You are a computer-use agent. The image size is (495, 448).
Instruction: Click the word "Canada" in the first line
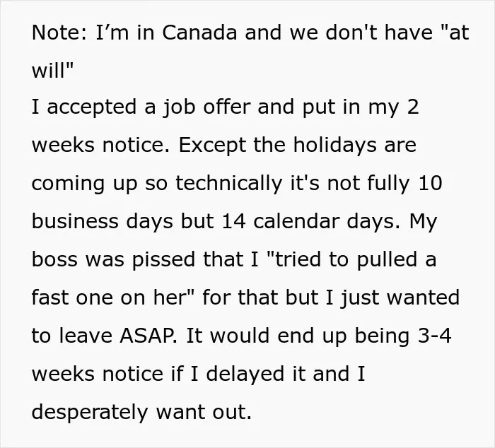199,33
